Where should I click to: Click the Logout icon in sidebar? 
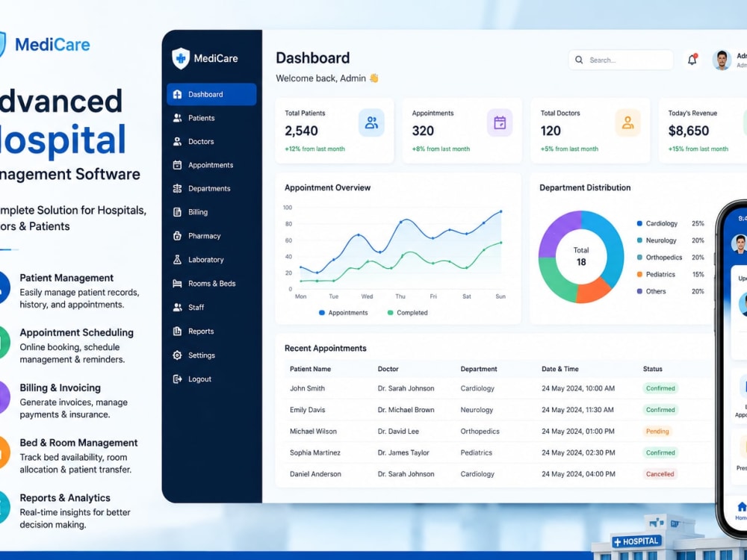pos(177,379)
